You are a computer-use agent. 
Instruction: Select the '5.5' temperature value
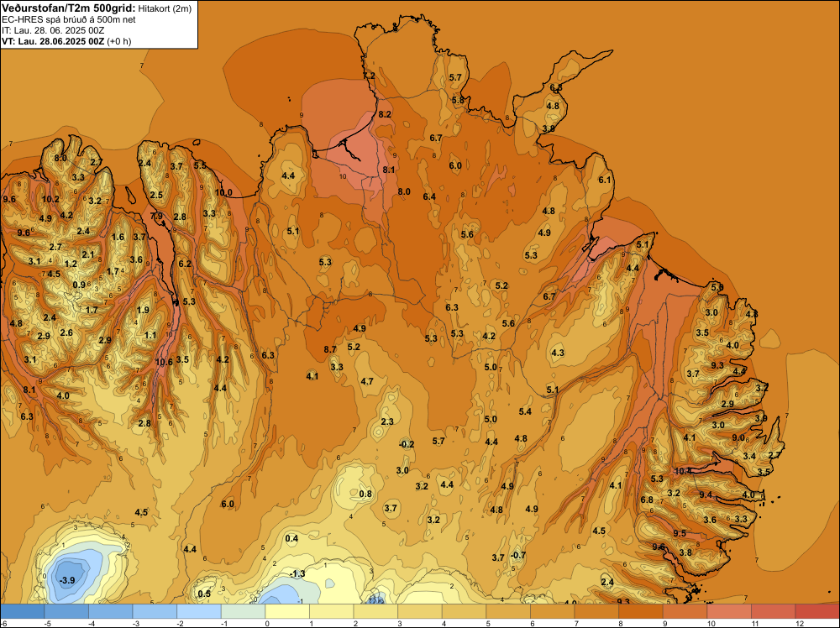[x=200, y=165]
